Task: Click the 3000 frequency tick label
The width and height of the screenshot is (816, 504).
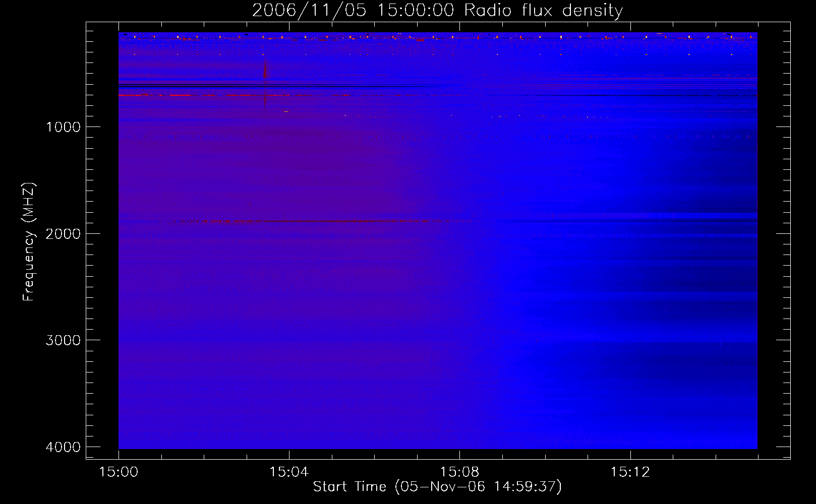Action: coord(63,340)
